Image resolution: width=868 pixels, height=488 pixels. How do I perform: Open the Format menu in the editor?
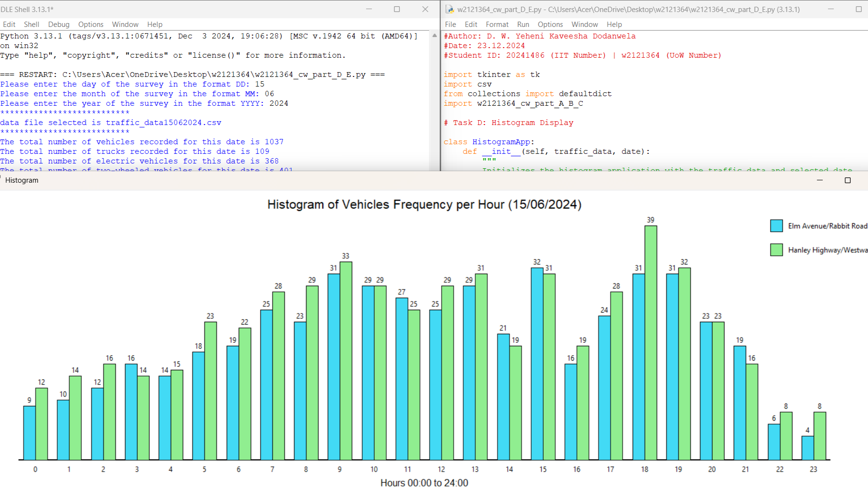click(497, 24)
